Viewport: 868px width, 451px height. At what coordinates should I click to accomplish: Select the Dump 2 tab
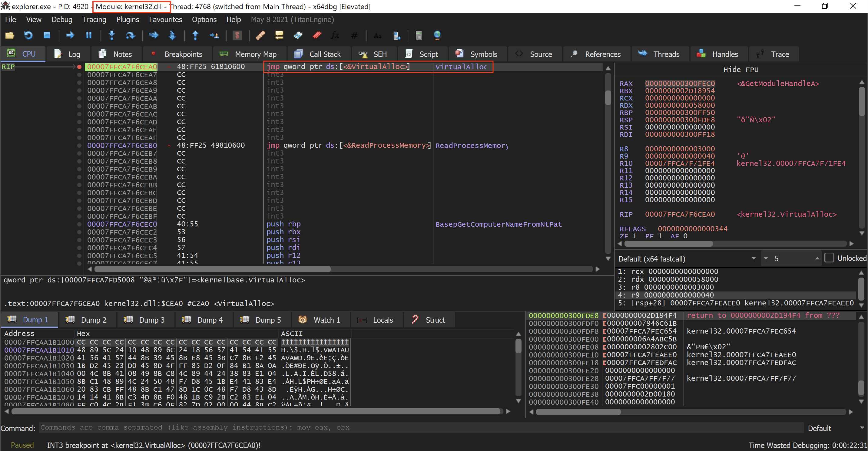(88, 320)
